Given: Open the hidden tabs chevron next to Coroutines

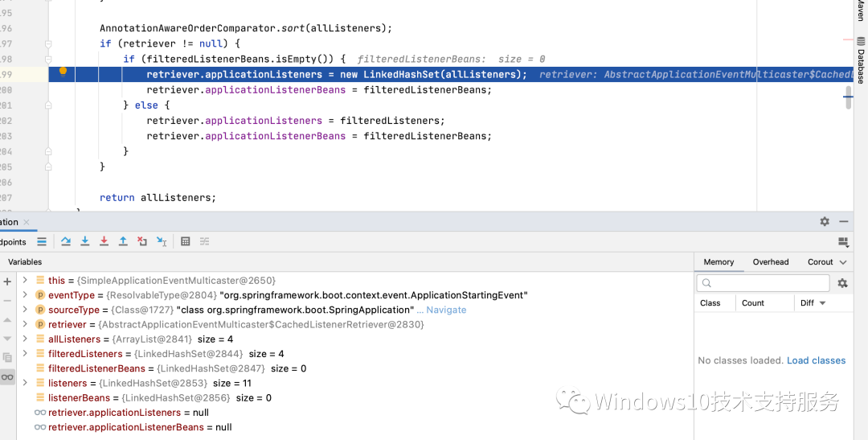Looking at the screenshot, I should [843, 262].
